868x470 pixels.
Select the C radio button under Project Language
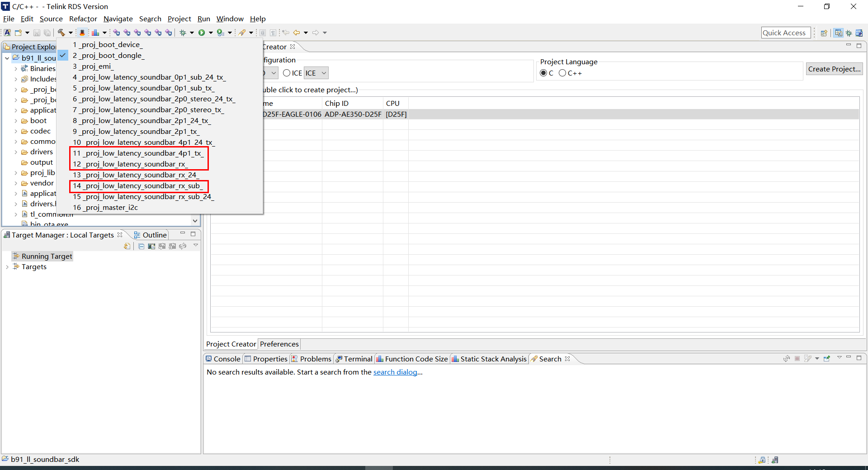pyautogui.click(x=544, y=73)
